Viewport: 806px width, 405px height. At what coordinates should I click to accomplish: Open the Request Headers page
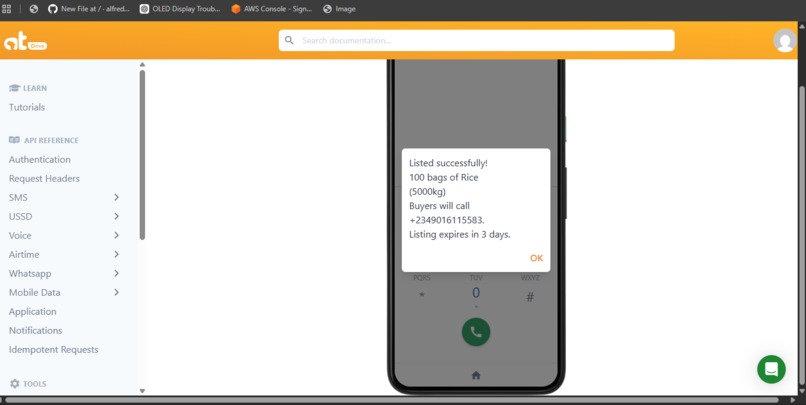(x=44, y=178)
